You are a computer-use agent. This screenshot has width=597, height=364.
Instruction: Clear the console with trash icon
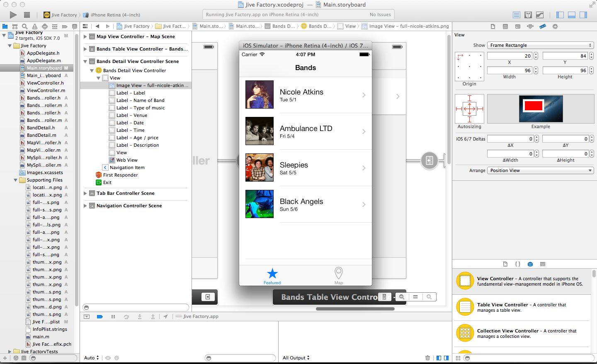427,358
